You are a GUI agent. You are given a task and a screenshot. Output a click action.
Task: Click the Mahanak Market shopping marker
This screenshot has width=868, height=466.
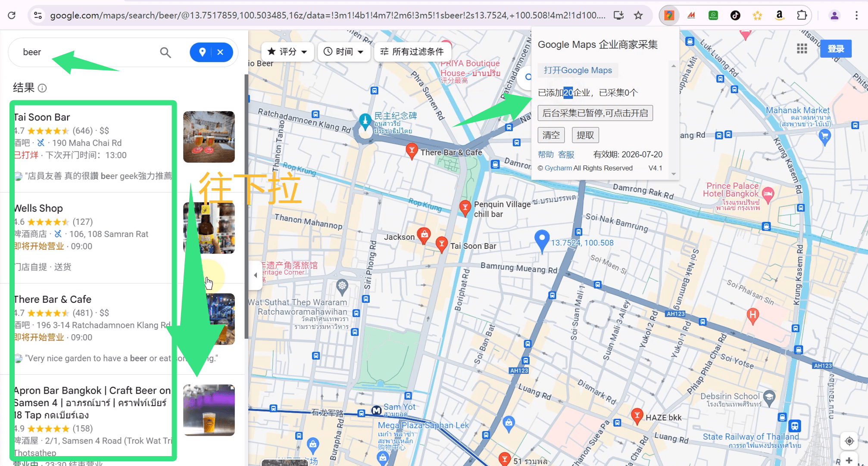click(x=824, y=137)
